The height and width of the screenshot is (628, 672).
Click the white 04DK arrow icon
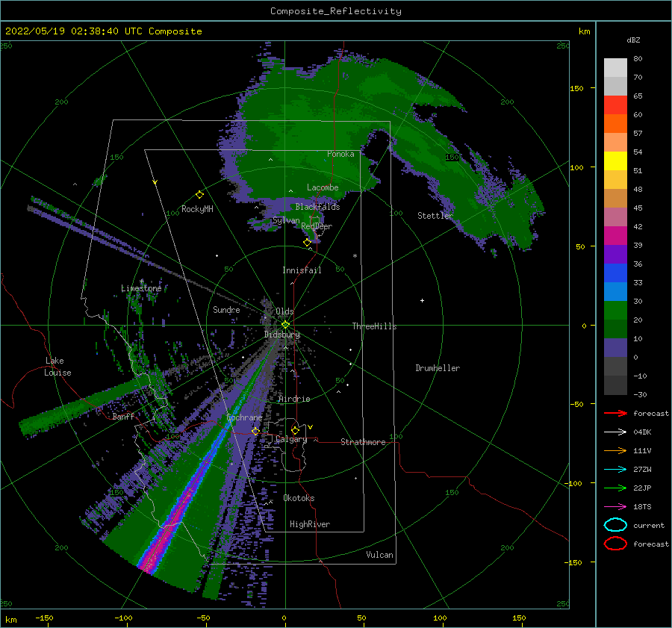[x=615, y=432]
